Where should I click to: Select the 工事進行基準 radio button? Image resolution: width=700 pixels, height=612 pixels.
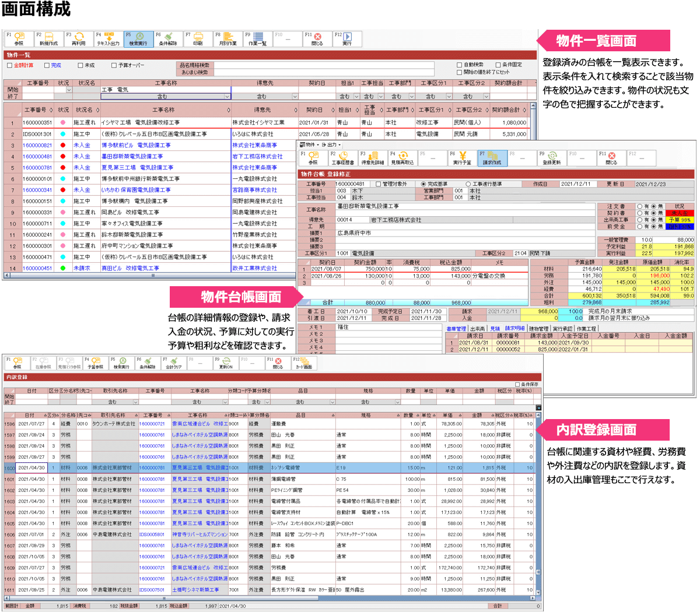468,184
